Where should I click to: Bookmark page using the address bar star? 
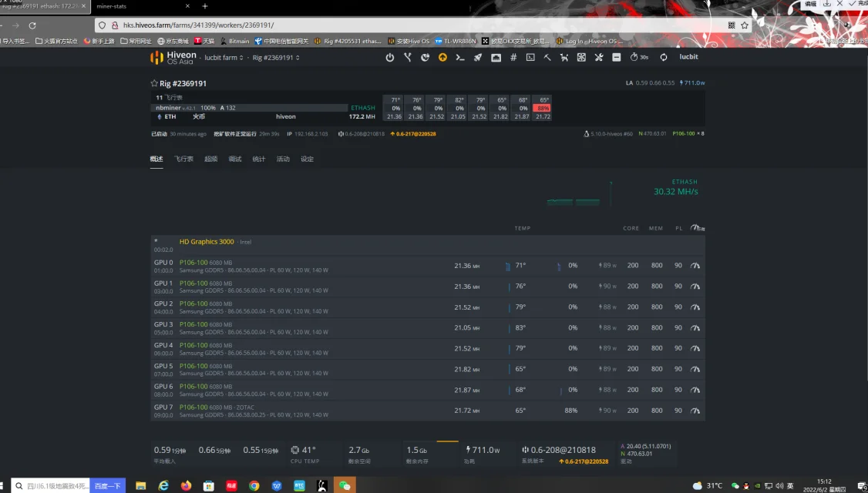pyautogui.click(x=745, y=25)
